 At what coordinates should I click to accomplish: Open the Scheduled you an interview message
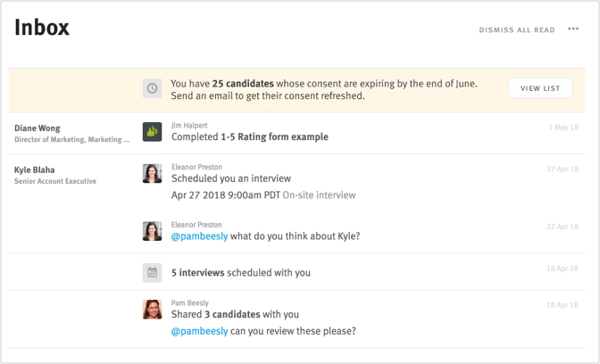point(231,178)
